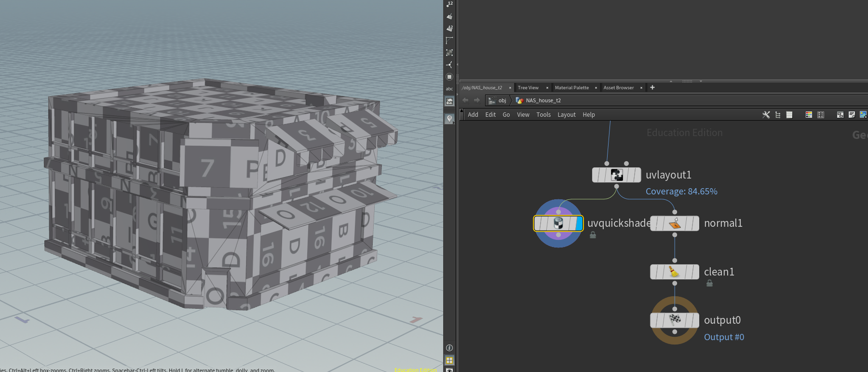Click the pane collapse up arrow
The image size is (868, 372).
[x=671, y=81]
